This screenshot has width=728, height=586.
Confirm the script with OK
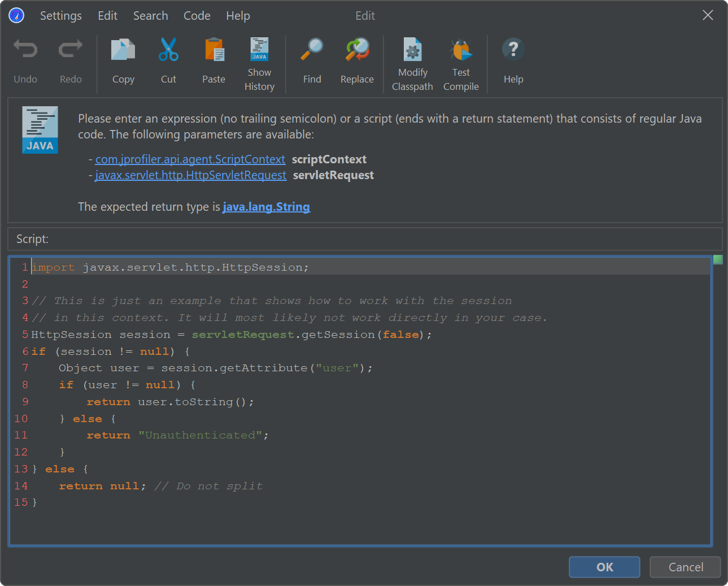[604, 567]
